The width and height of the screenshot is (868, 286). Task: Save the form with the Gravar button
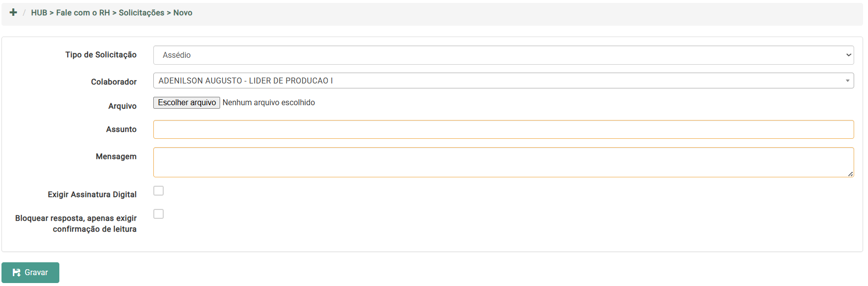pos(31,273)
